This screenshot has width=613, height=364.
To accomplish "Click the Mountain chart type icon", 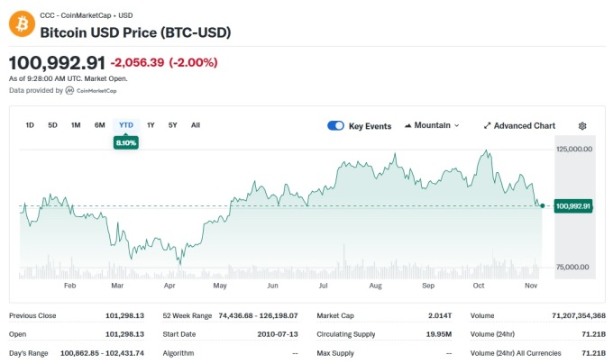I will coord(408,125).
